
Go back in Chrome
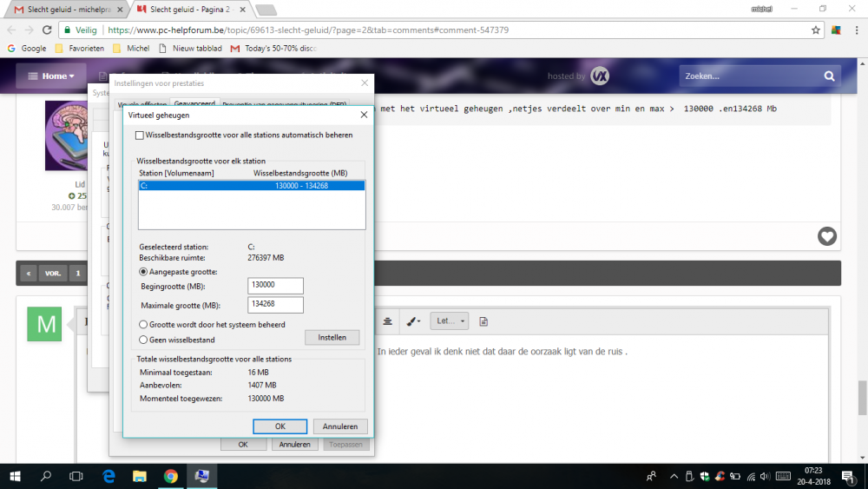pyautogui.click(x=11, y=30)
